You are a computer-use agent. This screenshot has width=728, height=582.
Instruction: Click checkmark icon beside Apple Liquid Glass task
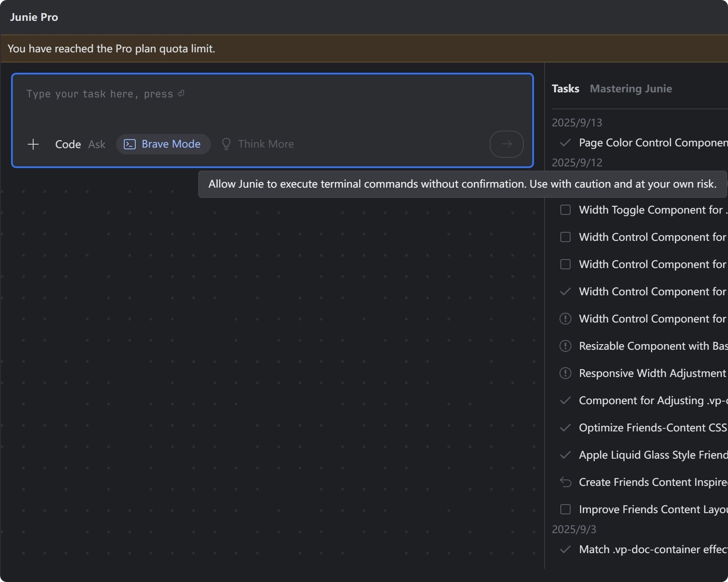(x=565, y=455)
